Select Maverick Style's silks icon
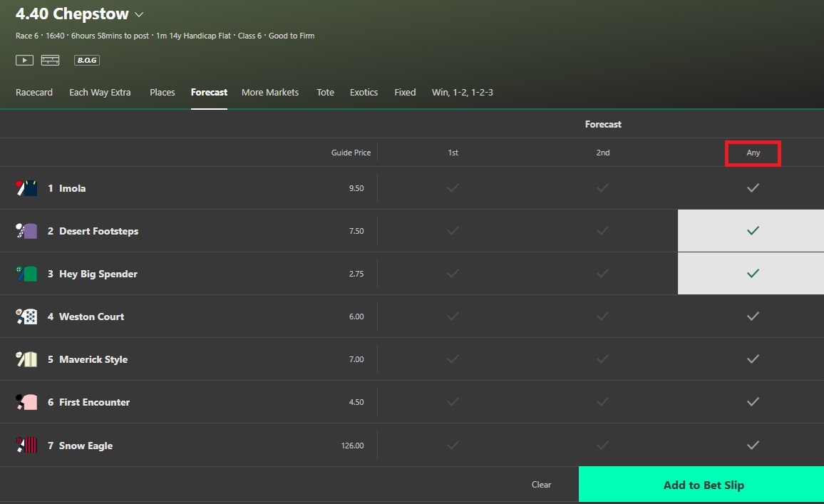The image size is (824, 504). (x=26, y=359)
